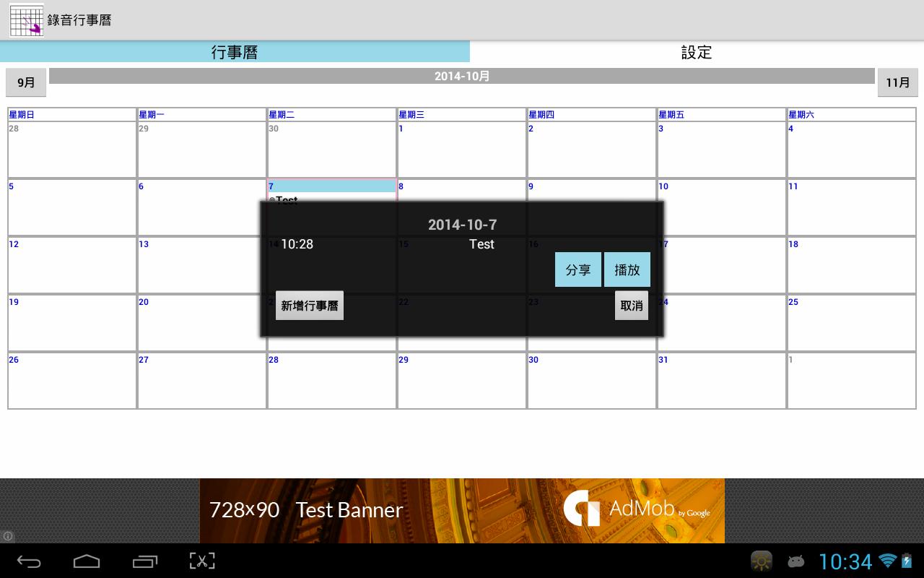Open Recent apps with the multitask icon
Image resolution: width=924 pixels, height=578 pixels.
point(144,561)
